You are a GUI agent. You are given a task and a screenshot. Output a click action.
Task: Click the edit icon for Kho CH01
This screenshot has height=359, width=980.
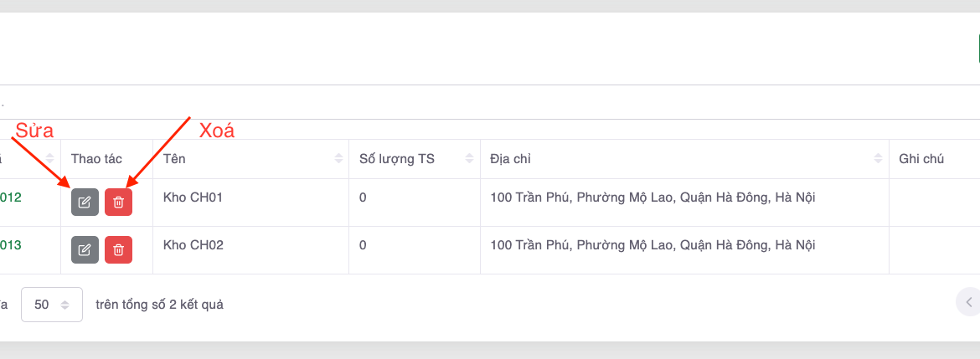point(85,203)
